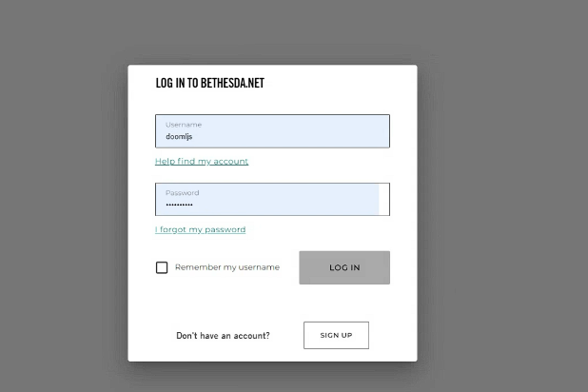Focus the Username input field
The image size is (588, 392).
pos(273,131)
